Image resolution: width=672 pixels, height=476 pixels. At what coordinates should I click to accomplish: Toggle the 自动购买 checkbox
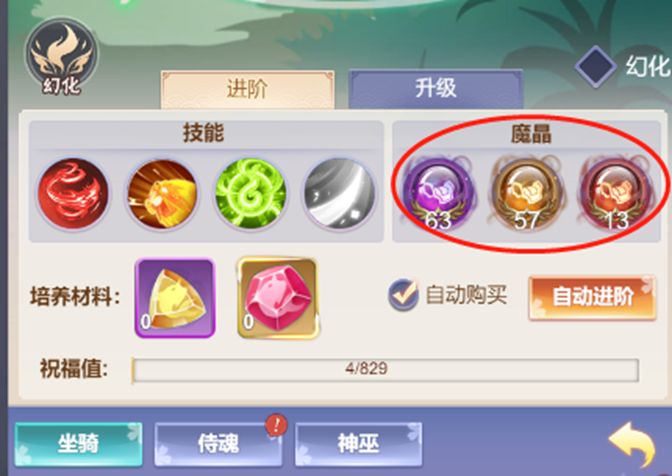[403, 295]
